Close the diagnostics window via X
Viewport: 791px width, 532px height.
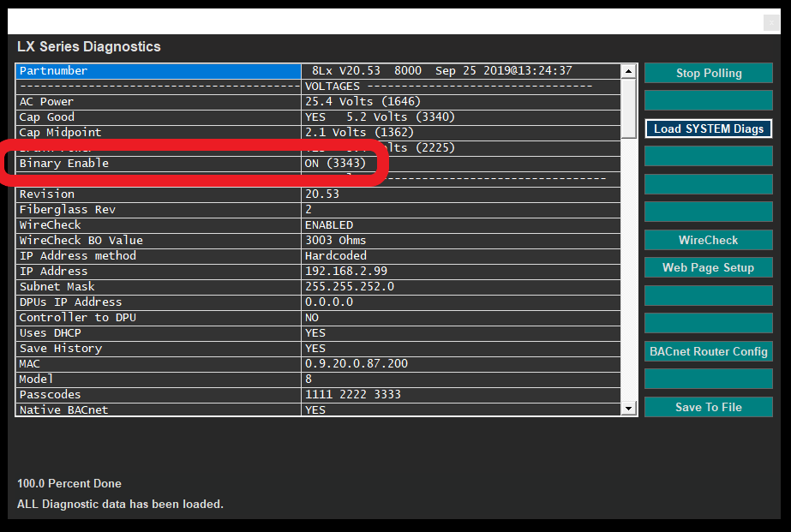[770, 22]
